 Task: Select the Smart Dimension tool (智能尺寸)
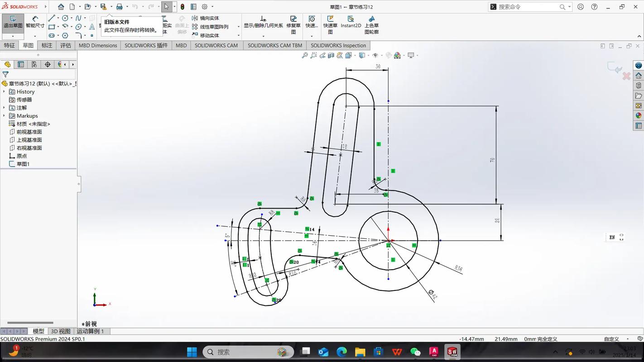(x=35, y=22)
